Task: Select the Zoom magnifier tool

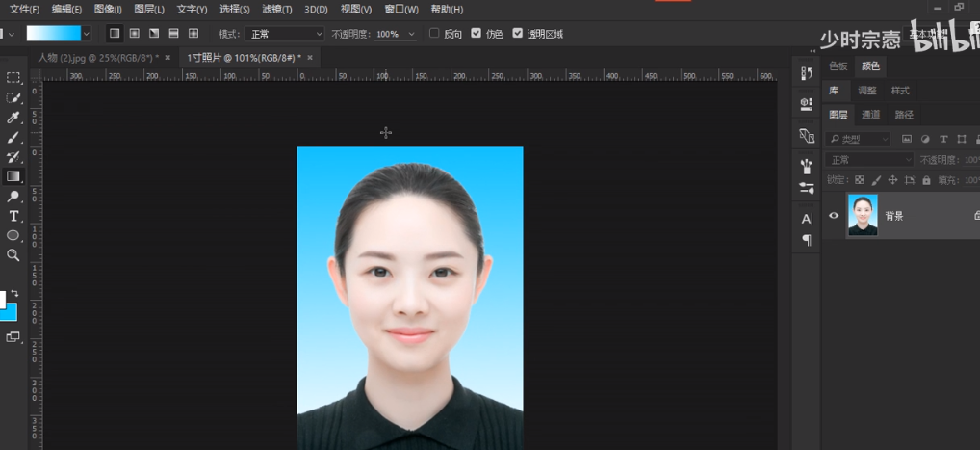Action: pyautogui.click(x=13, y=255)
